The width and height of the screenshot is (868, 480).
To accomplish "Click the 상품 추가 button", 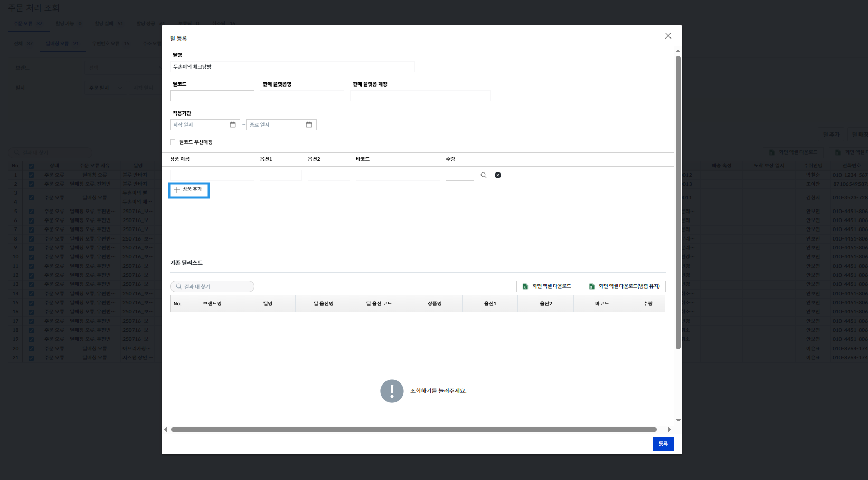I will tap(189, 190).
